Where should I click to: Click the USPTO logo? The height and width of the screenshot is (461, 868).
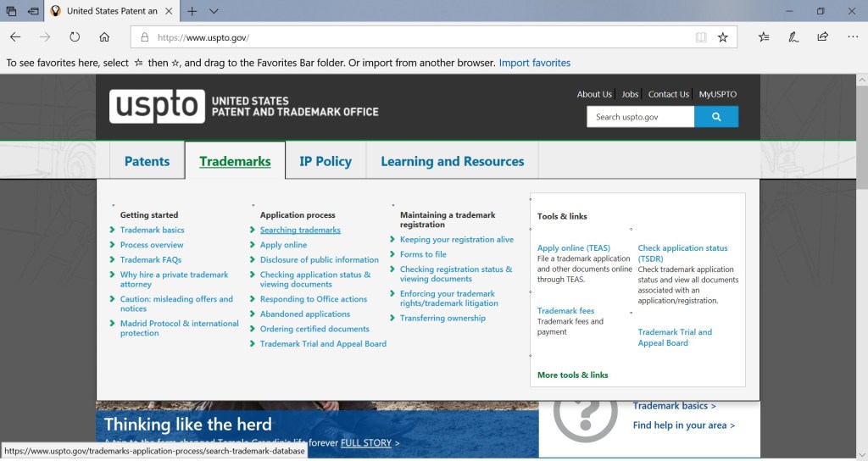click(x=157, y=106)
